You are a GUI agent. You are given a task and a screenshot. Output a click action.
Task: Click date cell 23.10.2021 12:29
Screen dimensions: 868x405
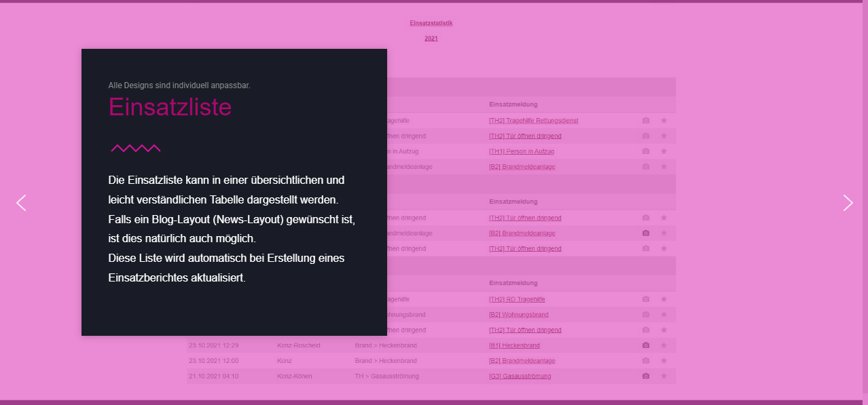tap(213, 345)
